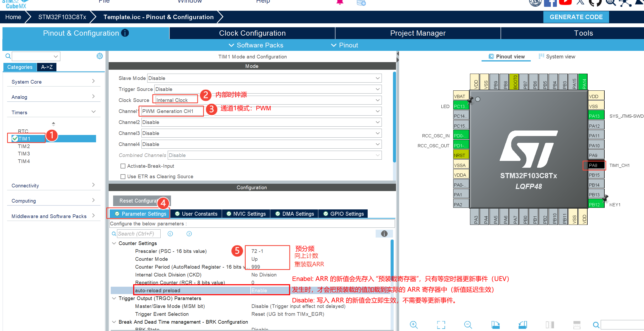This screenshot has width=644, height=331.
Task: Expand the System Core category
Action: (x=54, y=82)
